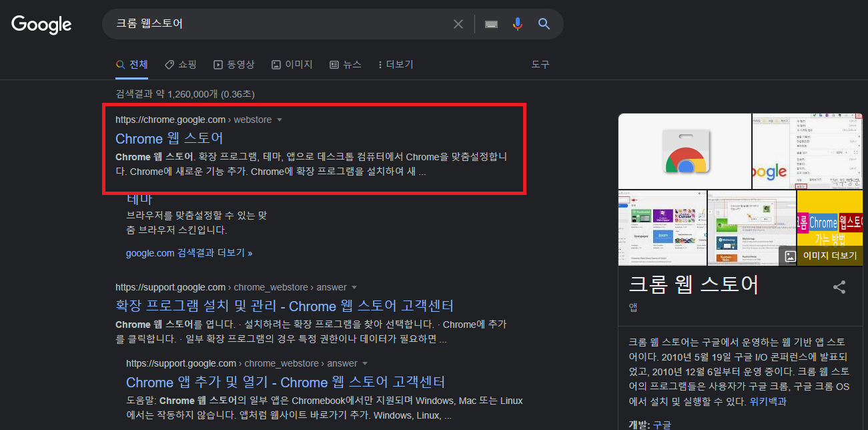This screenshot has height=430, width=868.
Task: Switch to the 쇼핑 tab
Action: pos(181,65)
